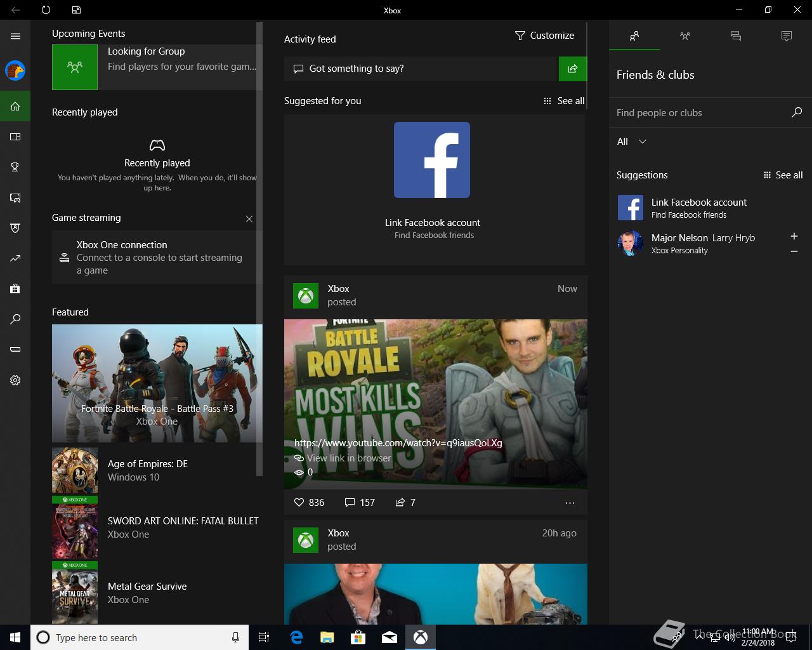Viewport: 812px width, 650px height.
Task: Open Achievements trophy icon
Action: pos(15,167)
